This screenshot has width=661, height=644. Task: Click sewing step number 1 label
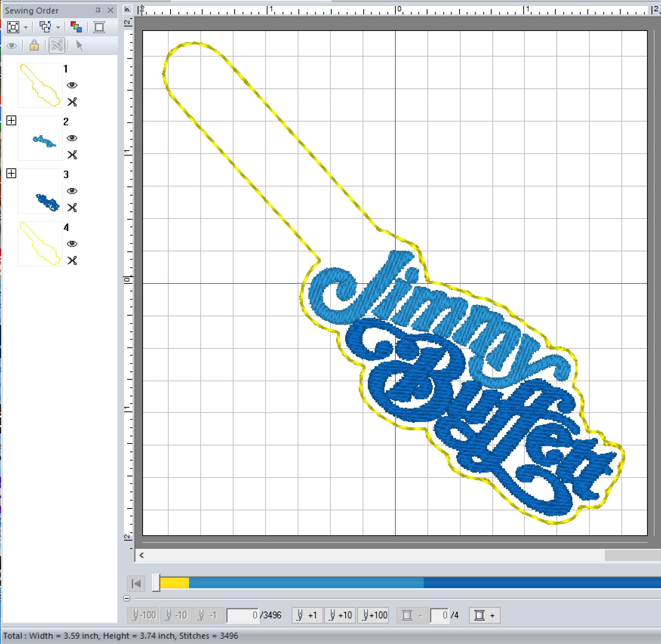(x=66, y=69)
